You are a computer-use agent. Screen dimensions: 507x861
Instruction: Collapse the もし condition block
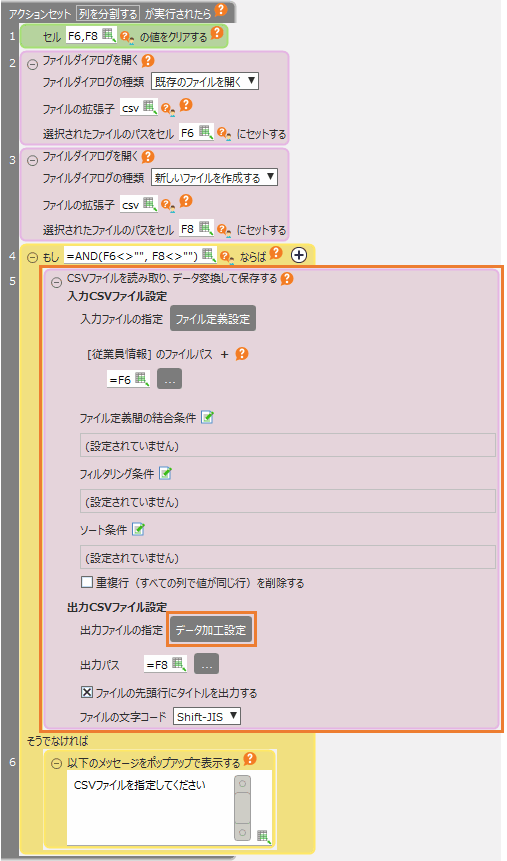click(32, 256)
